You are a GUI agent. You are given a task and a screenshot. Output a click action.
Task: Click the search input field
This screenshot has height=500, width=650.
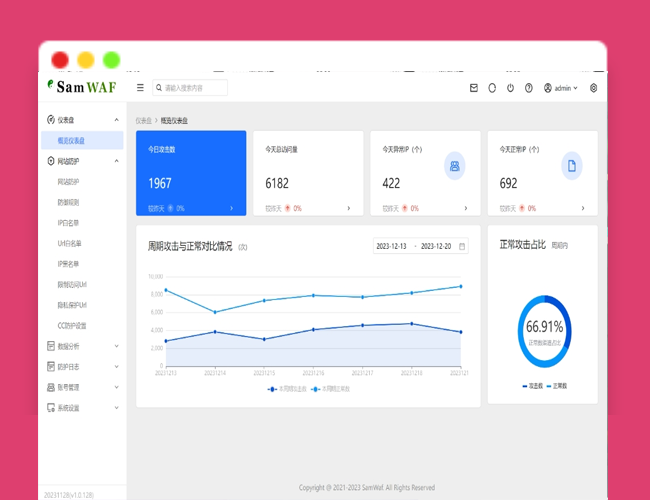[190, 88]
